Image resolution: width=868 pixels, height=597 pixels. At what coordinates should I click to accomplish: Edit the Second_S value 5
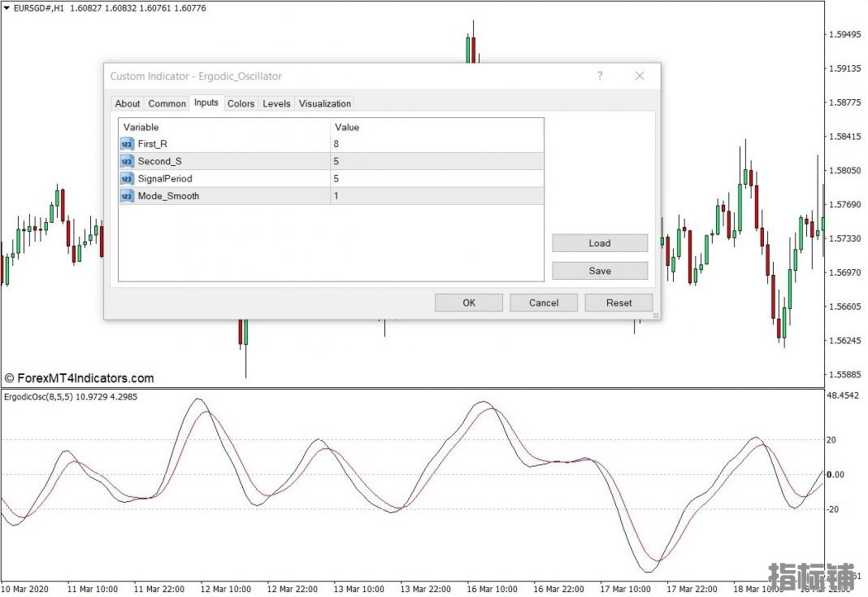point(436,161)
